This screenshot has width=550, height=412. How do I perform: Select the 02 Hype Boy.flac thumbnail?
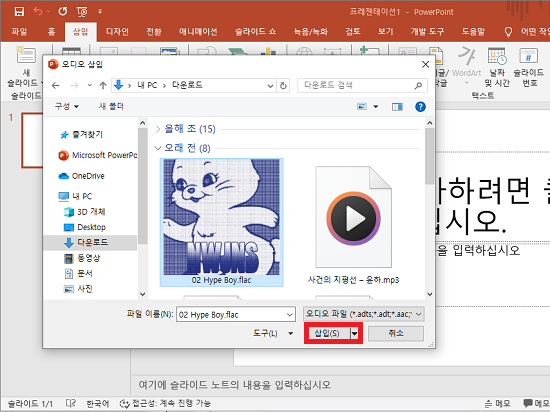221,222
